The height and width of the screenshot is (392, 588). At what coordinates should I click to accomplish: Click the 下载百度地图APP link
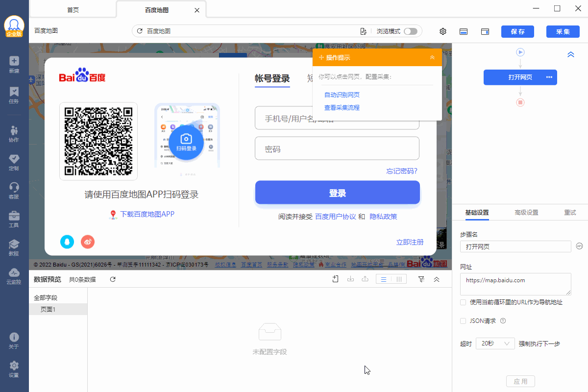pyautogui.click(x=147, y=214)
